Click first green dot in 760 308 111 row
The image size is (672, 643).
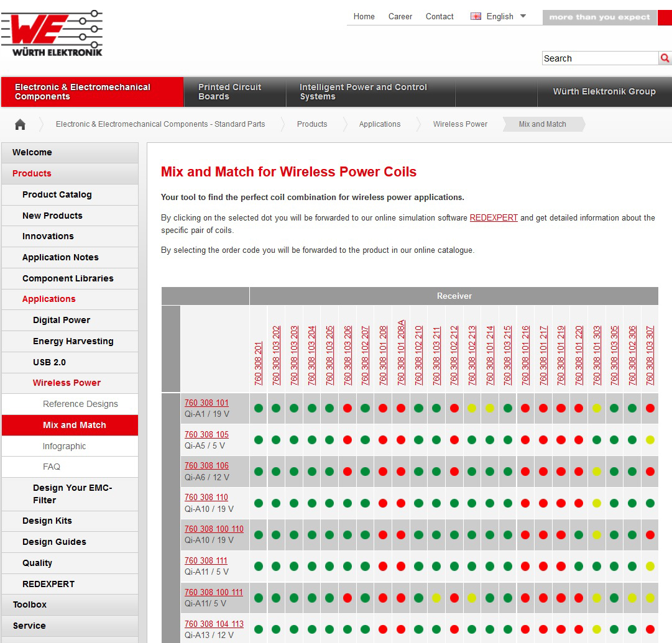259,566
